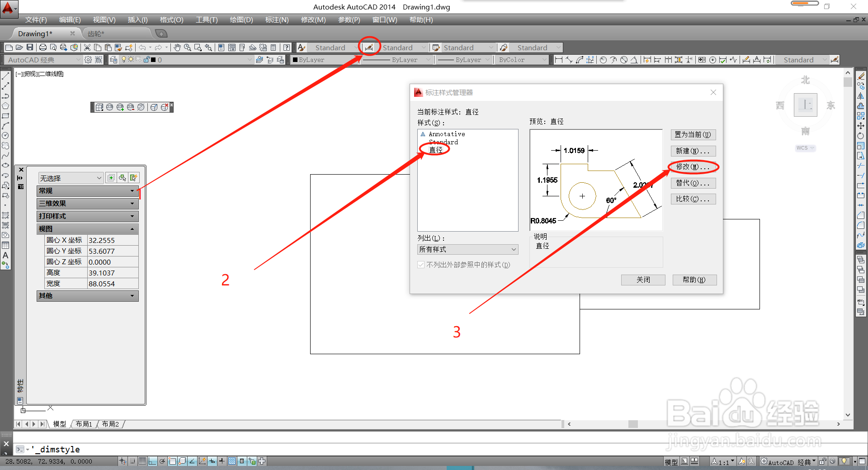Select the Cut tool in the toolbar
Viewport: 868px width, 470px height.
(x=87, y=47)
